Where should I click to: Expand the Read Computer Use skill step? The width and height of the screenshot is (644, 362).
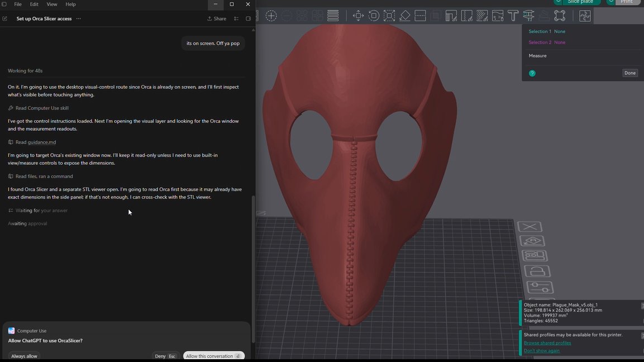(38, 108)
